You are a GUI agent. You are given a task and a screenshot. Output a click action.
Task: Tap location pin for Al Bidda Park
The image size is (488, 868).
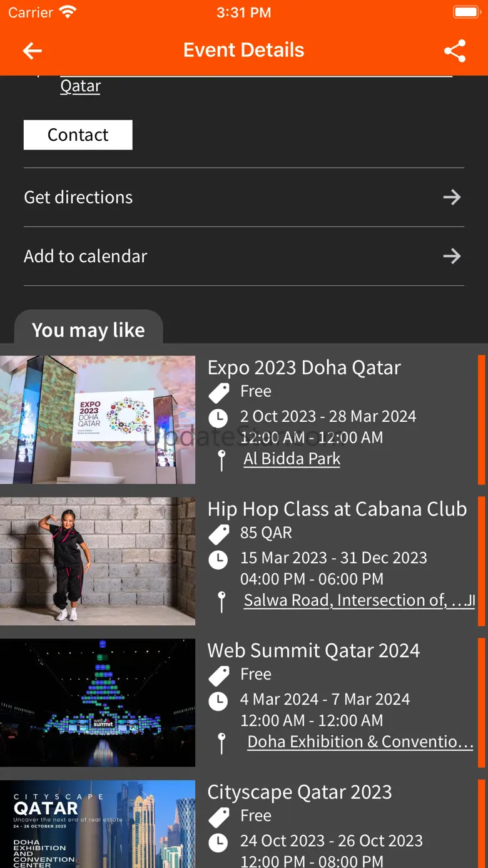[221, 460]
